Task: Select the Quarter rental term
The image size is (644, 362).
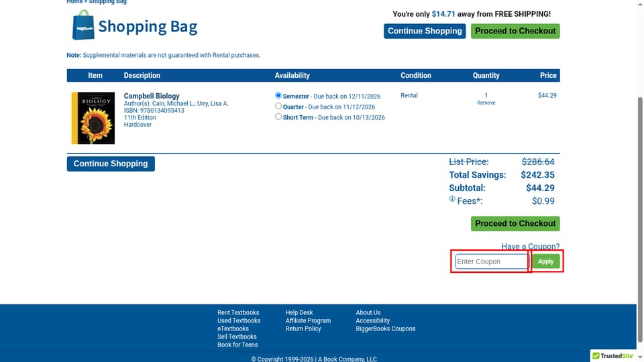Action: tap(278, 106)
